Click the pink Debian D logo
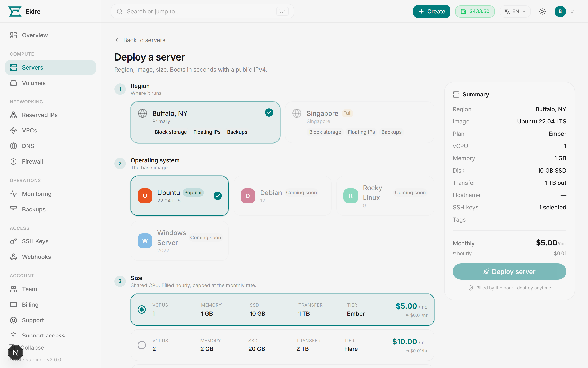The height and width of the screenshot is (368, 588). click(x=248, y=196)
